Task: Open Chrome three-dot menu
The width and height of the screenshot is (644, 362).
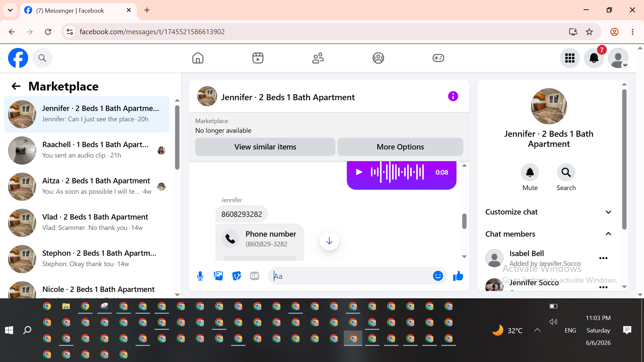Action: coord(633,32)
